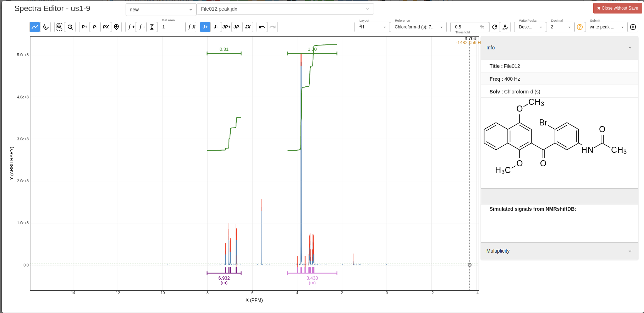
Task: Click the Solv : Chloroform-d (s) row
Action: [560, 92]
